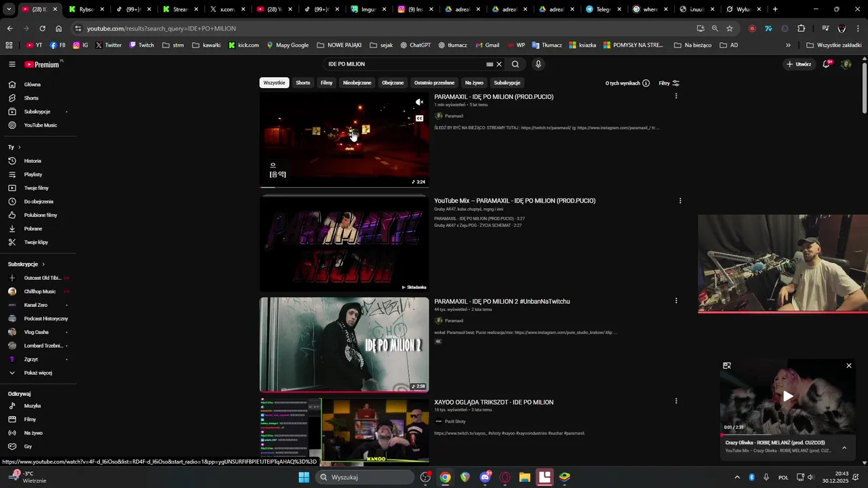
Task: Open more options for IDĘ PO MILION 2
Action: (x=676, y=300)
